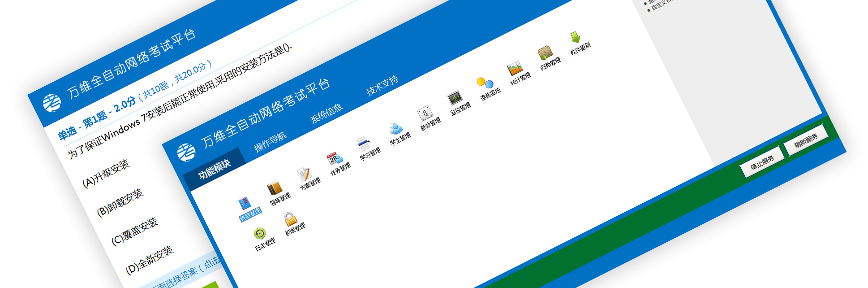The width and height of the screenshot is (868, 288).
Task: Open 题库管理 question bank icon
Action: (x=275, y=188)
